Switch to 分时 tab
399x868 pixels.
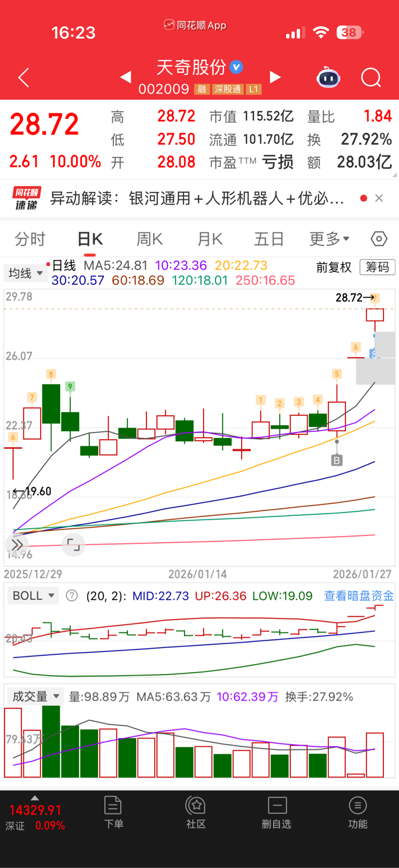click(30, 239)
